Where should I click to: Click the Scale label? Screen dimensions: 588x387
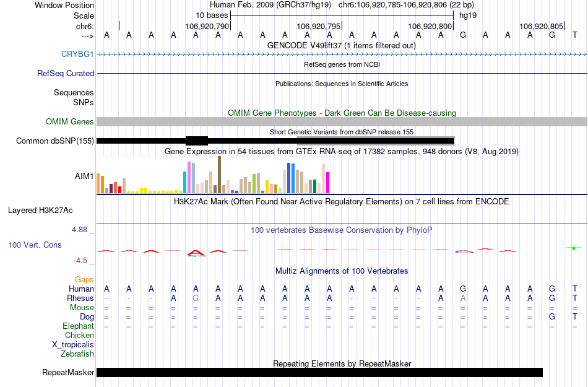(x=84, y=15)
